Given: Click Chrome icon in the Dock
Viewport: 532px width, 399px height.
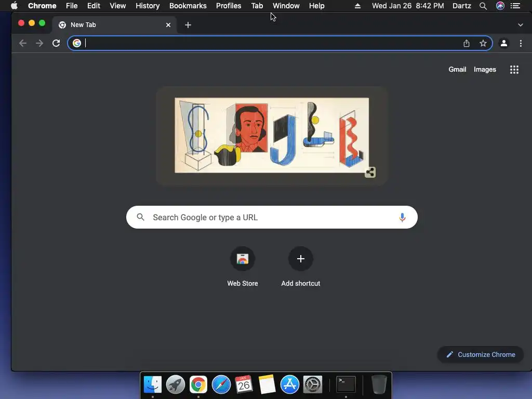Looking at the screenshot, I should tap(198, 384).
